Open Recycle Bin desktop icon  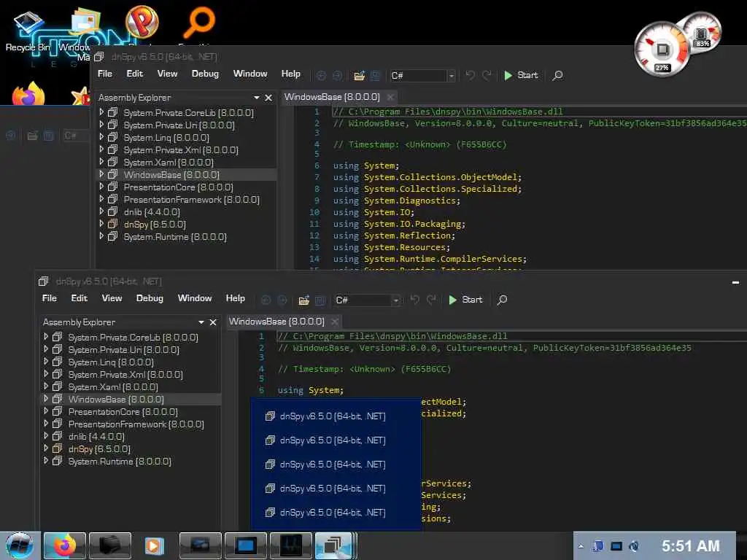(x=27, y=29)
